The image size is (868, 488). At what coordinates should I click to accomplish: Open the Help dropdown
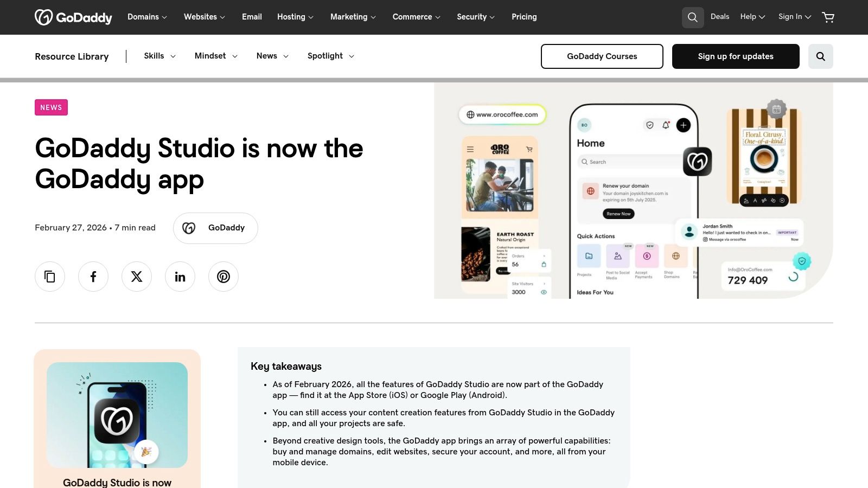752,17
